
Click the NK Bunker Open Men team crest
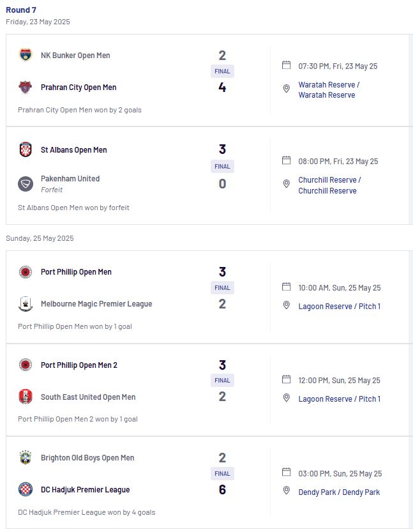pos(26,55)
